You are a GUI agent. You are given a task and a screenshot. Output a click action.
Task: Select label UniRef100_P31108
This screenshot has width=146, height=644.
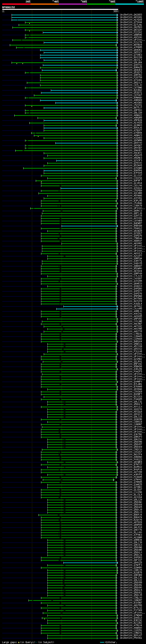pyautogui.click(x=131, y=352)
